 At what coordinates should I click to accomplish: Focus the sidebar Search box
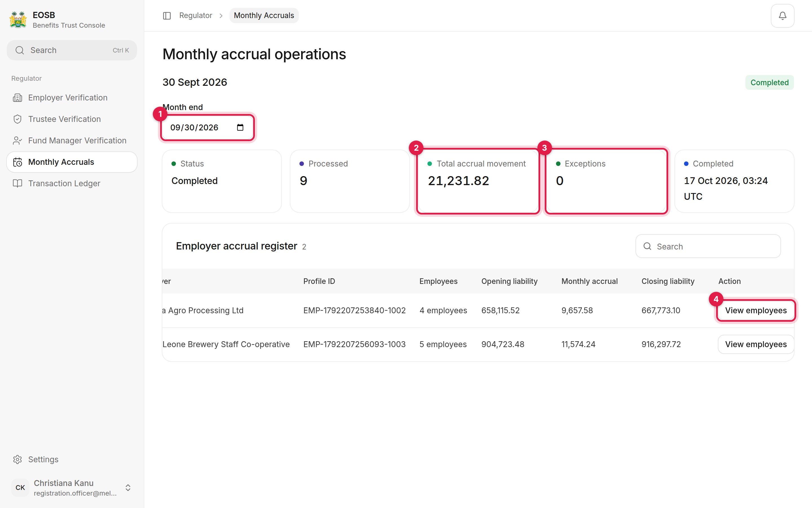pyautogui.click(x=72, y=51)
